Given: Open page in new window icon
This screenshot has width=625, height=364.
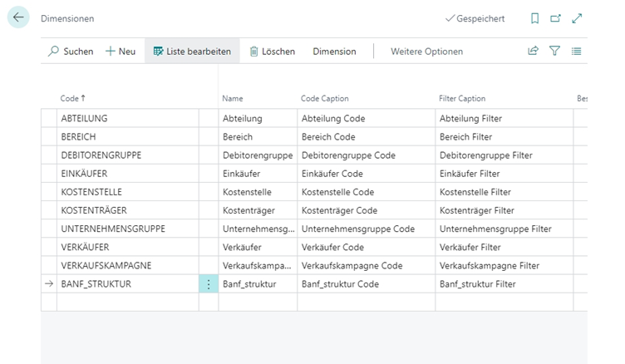Looking at the screenshot, I should coord(555,18).
